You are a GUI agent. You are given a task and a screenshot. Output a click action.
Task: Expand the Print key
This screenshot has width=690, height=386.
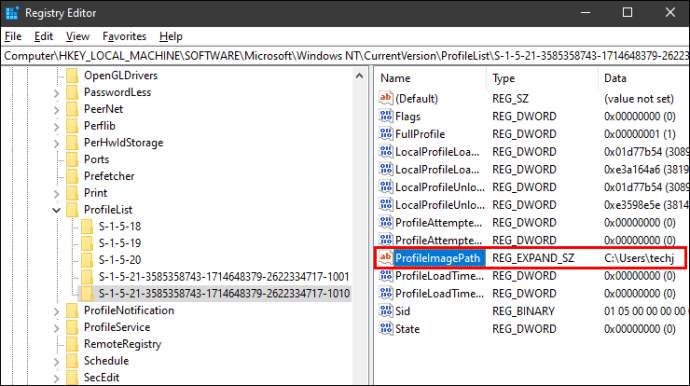click(x=56, y=193)
